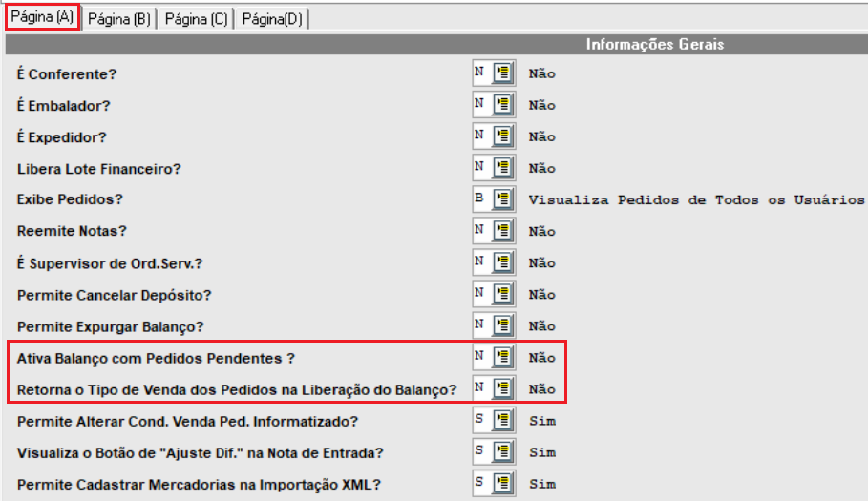Image resolution: width=868 pixels, height=501 pixels.
Task: Expand options list for Exibe Pedidos?
Action: [504, 199]
